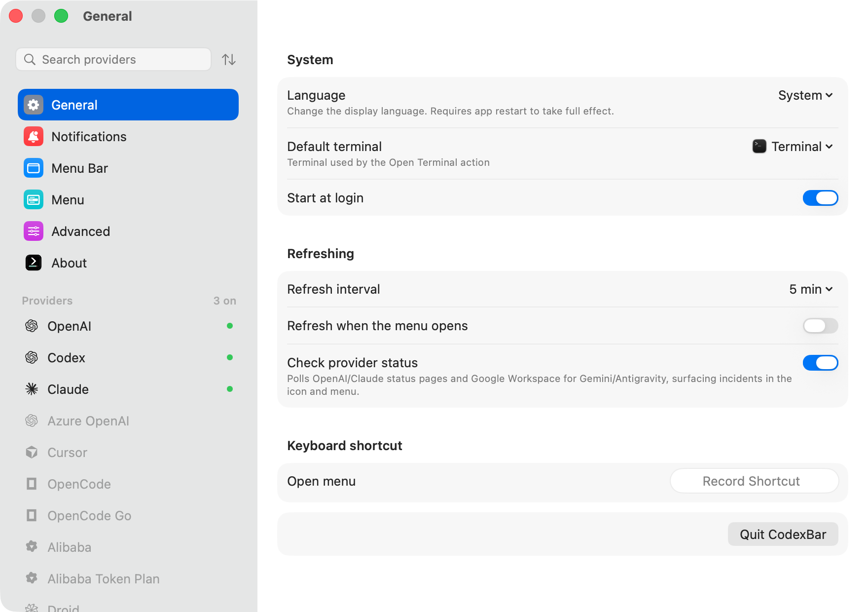
Task: Disable the Start at login switch
Action: pos(820,198)
